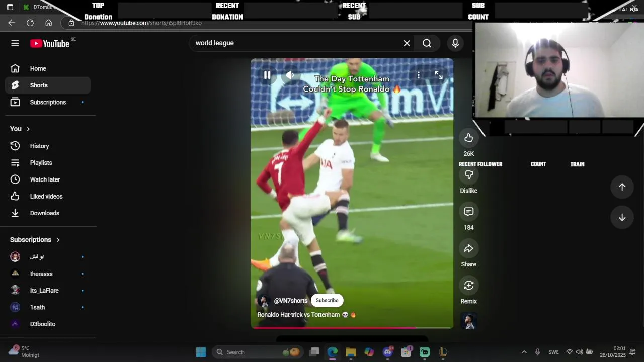Like the Short with thumbs up

tap(469, 138)
